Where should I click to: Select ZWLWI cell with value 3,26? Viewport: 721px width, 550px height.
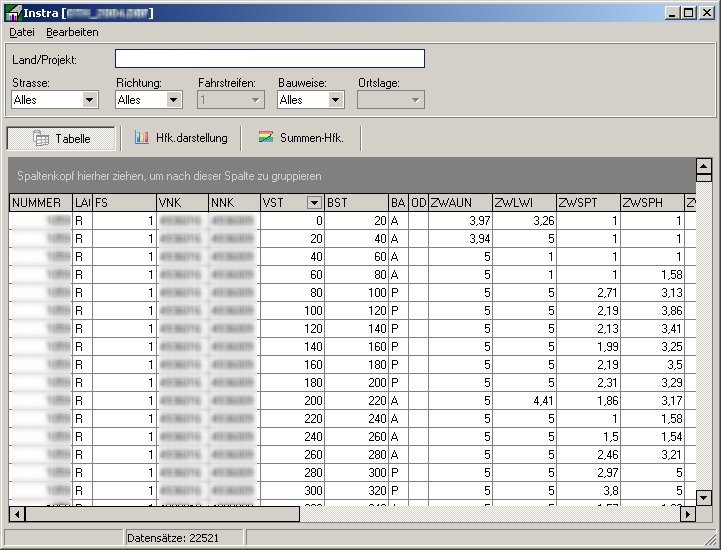[x=524, y=221]
